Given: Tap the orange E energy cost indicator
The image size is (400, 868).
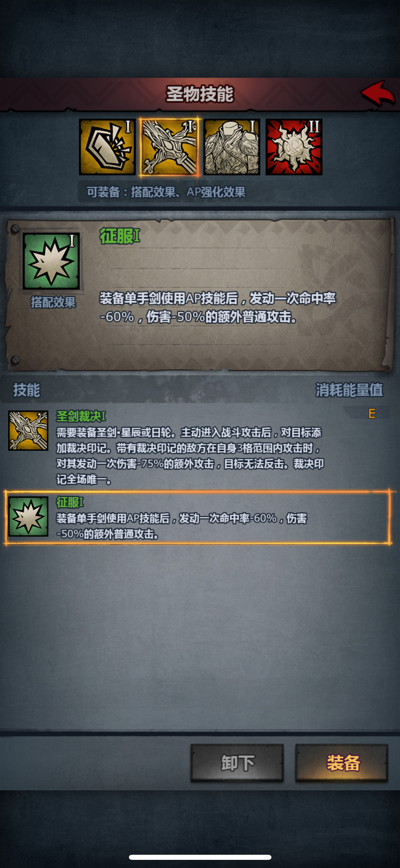Looking at the screenshot, I should [x=372, y=413].
